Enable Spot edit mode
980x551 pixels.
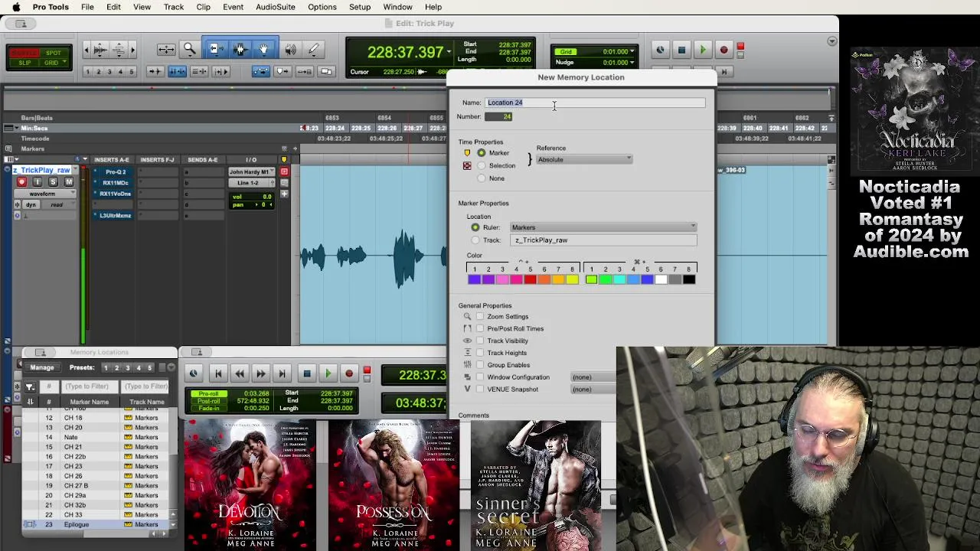[53, 53]
